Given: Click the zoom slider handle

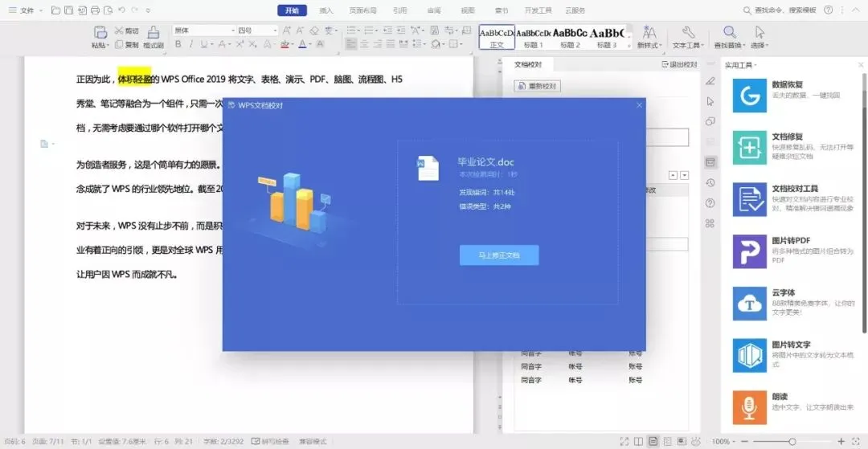Looking at the screenshot, I should click(792, 441).
